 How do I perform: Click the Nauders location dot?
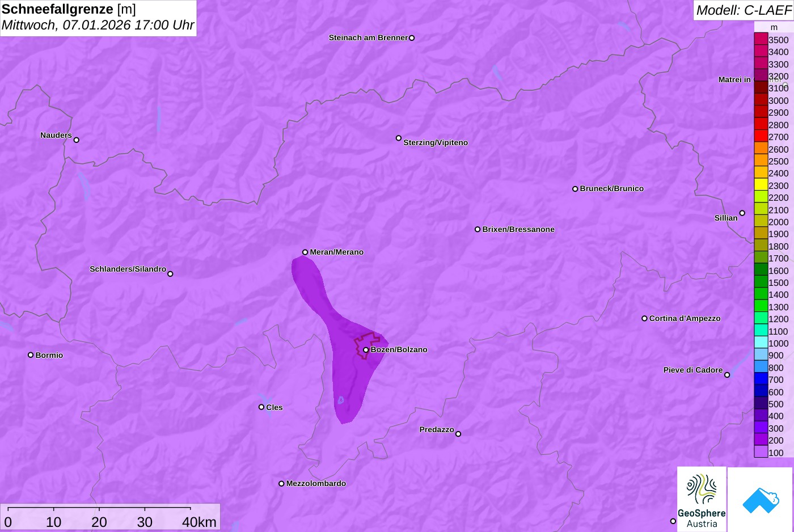coord(77,140)
